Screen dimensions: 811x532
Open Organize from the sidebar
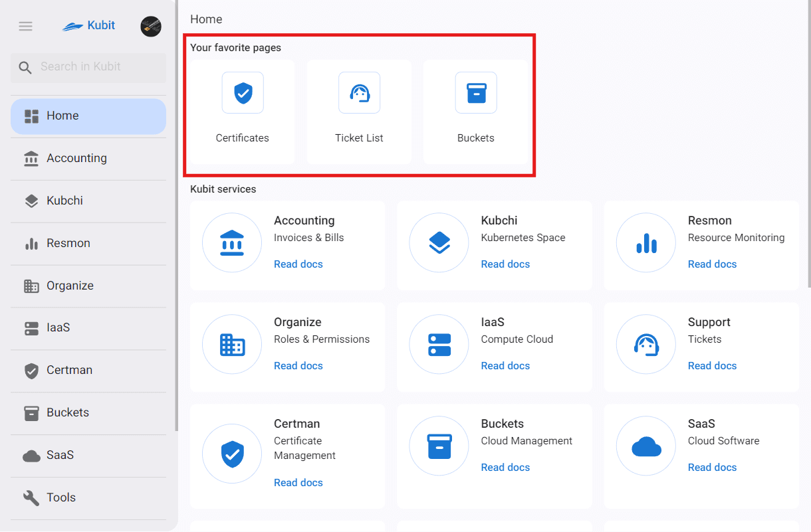point(88,286)
